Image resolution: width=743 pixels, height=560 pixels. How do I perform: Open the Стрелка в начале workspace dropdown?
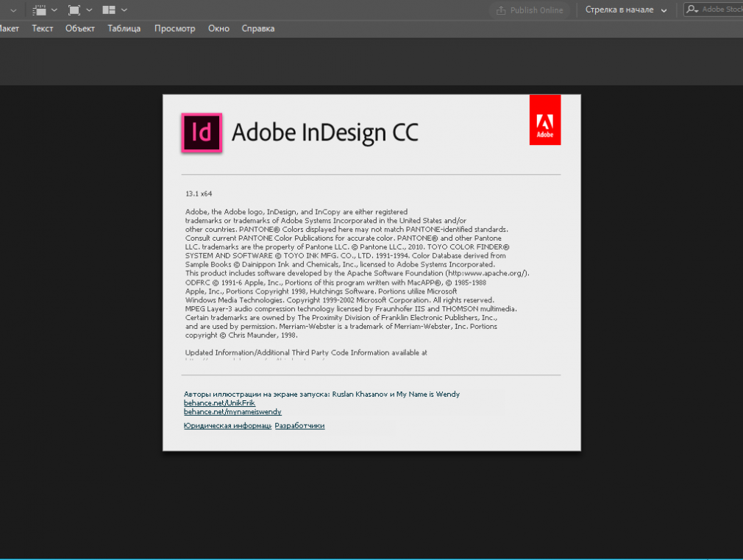(x=626, y=10)
